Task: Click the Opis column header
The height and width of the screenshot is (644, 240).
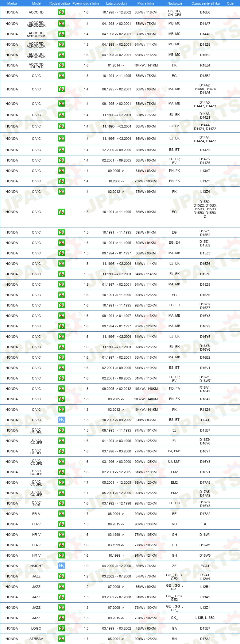Action: (x=230, y=3)
